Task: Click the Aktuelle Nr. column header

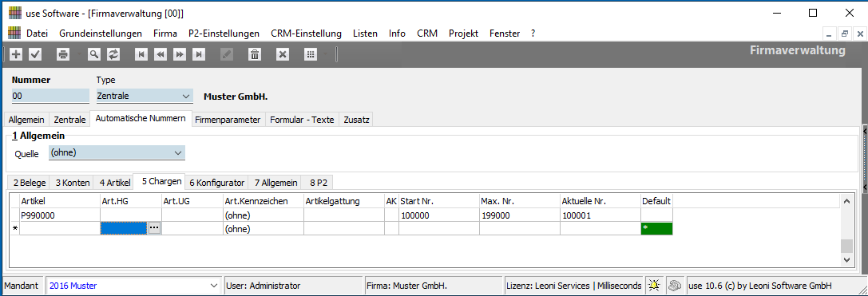Action: tap(600, 201)
